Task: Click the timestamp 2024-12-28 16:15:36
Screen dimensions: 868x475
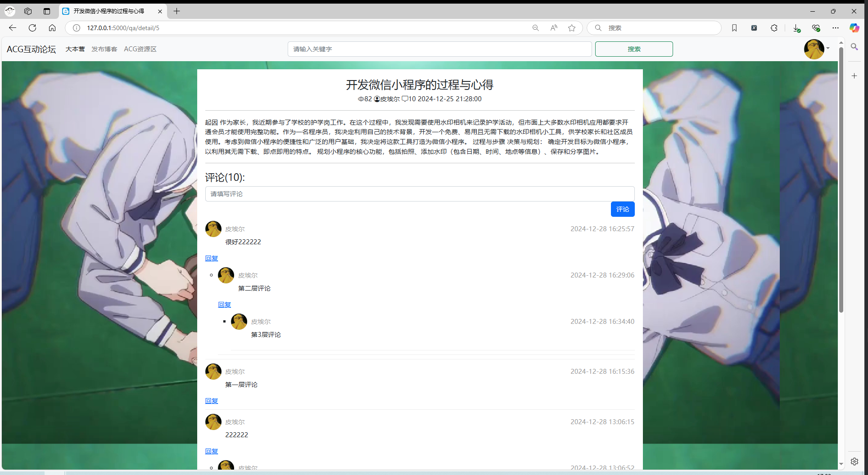Action: pos(602,372)
